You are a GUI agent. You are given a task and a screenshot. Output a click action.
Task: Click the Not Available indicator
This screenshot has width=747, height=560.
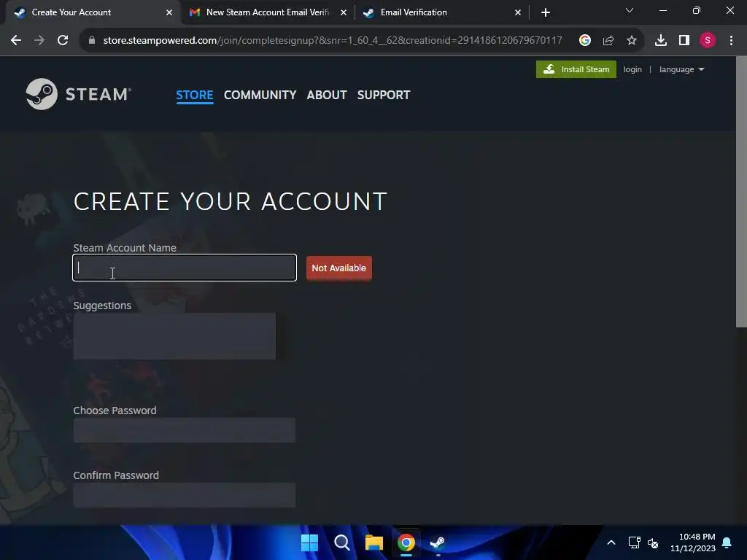[338, 268]
